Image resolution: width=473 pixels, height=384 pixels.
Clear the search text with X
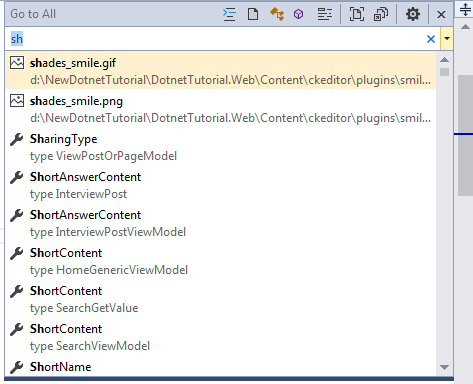431,39
